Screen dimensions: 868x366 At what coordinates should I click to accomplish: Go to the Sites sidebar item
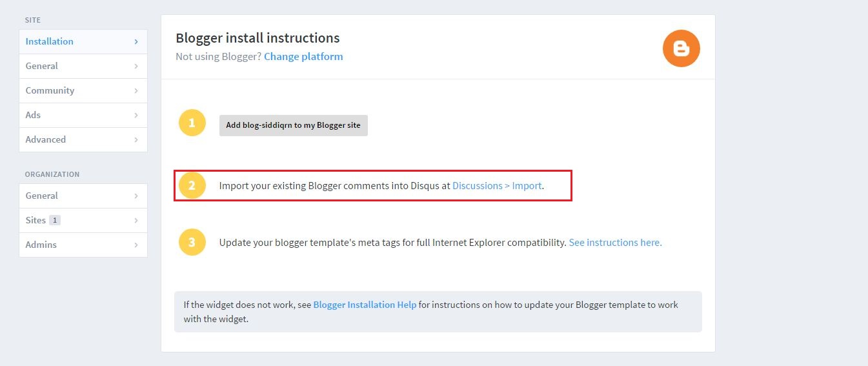pyautogui.click(x=83, y=220)
